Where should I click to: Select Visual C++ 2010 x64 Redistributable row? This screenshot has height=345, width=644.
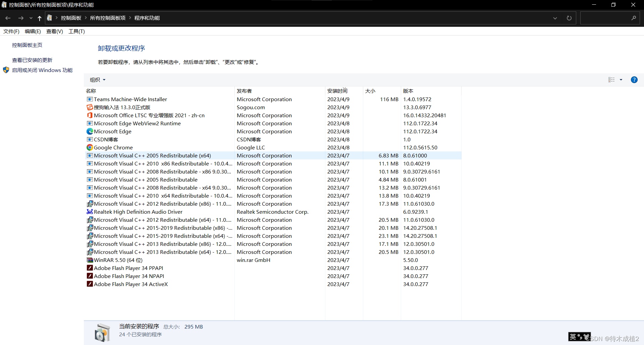tap(273, 196)
